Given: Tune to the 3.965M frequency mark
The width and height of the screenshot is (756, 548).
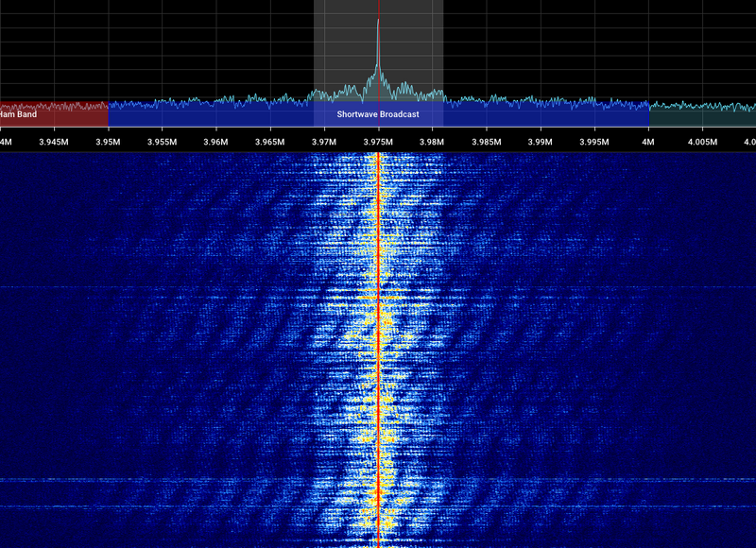Looking at the screenshot, I should [x=270, y=142].
